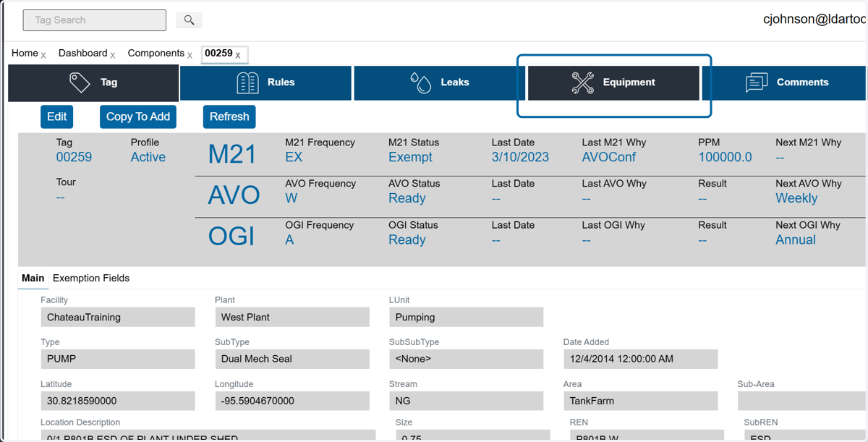Viewport: 868px width, 442px height.
Task: Select the Tag section tab
Action: tap(93, 82)
